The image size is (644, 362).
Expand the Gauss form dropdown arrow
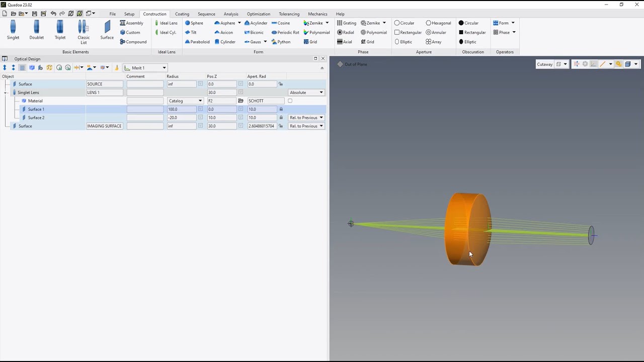265,42
